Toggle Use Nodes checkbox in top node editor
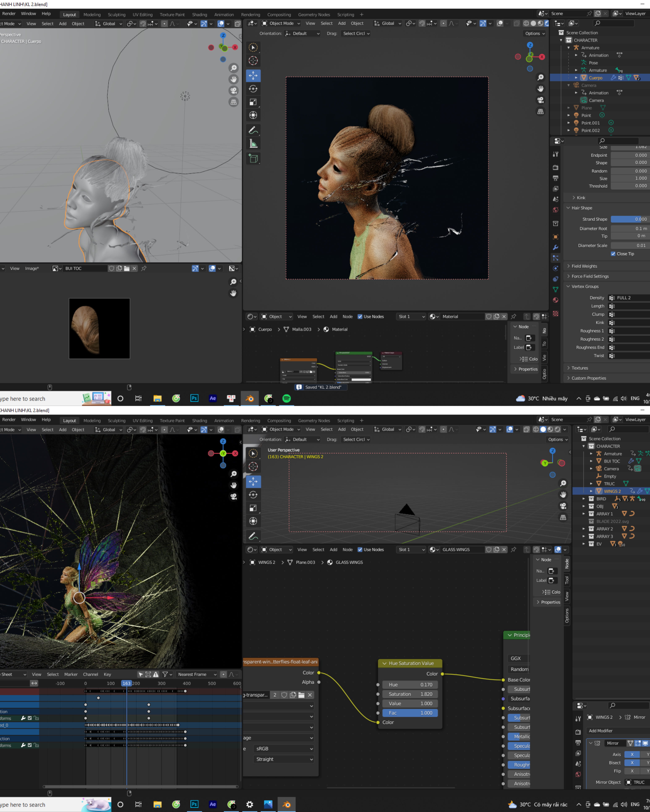 pos(360,316)
